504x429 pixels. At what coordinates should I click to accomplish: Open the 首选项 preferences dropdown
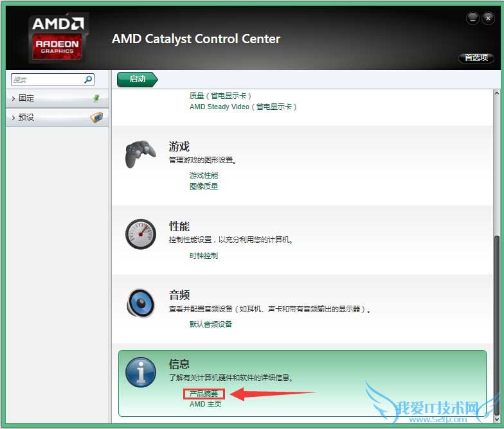[476, 58]
